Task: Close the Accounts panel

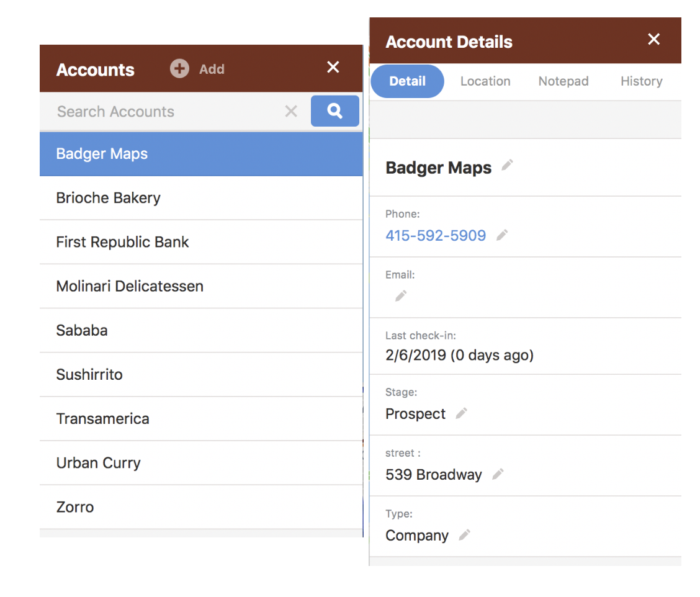Action: pyautogui.click(x=333, y=67)
